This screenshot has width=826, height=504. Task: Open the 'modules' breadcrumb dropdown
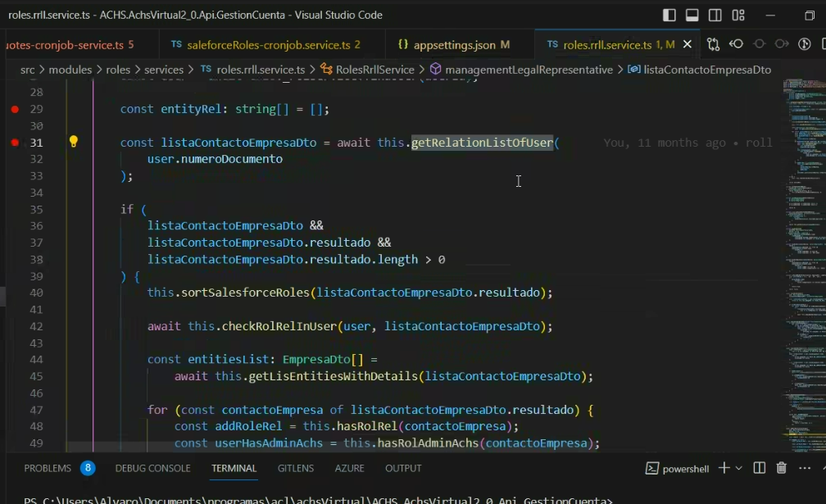70,70
